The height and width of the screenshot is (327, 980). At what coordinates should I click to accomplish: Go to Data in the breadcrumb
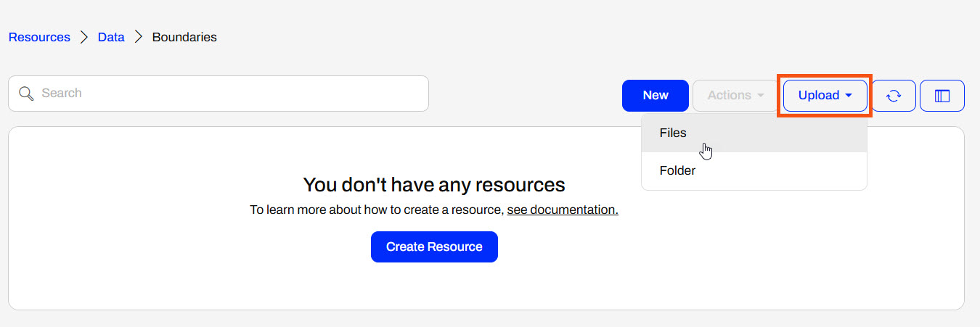[111, 37]
